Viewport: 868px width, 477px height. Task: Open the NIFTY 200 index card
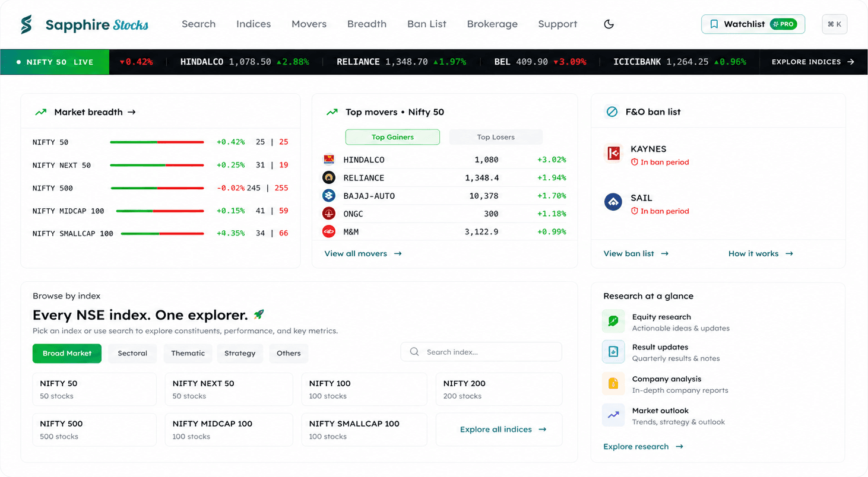coord(499,389)
